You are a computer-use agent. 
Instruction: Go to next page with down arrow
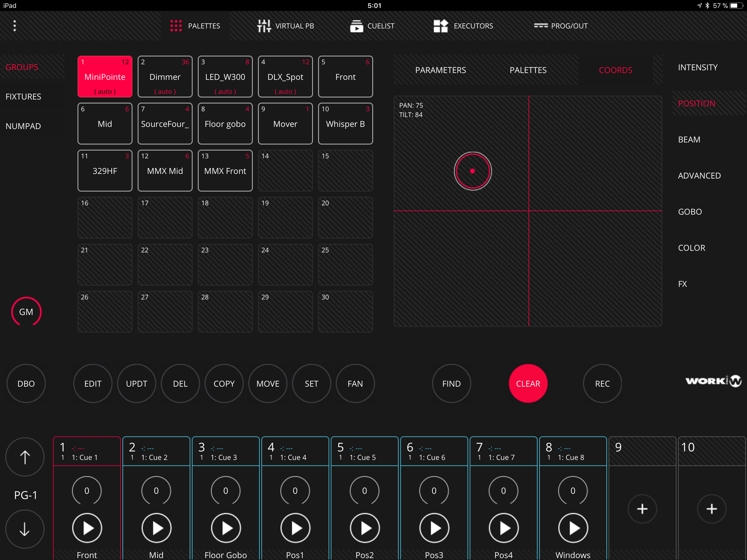pos(25,529)
